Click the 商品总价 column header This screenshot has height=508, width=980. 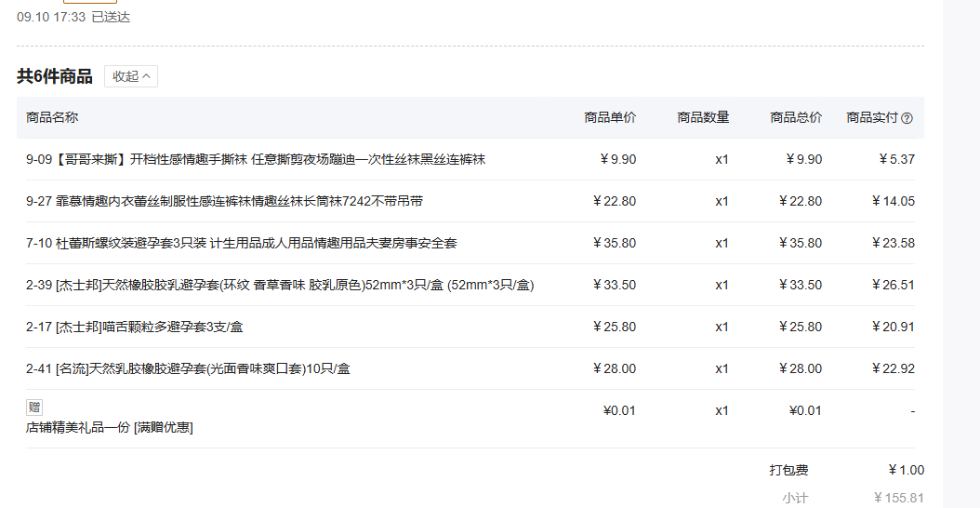click(796, 117)
